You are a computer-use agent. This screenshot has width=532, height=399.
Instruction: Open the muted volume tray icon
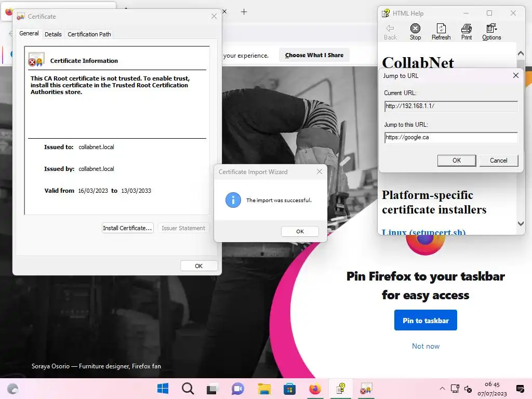(468, 389)
